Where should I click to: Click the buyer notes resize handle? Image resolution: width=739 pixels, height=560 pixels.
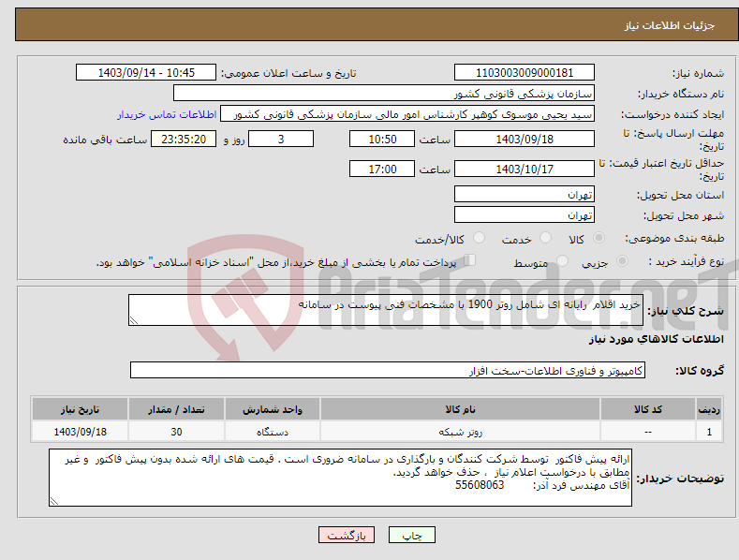click(54, 501)
